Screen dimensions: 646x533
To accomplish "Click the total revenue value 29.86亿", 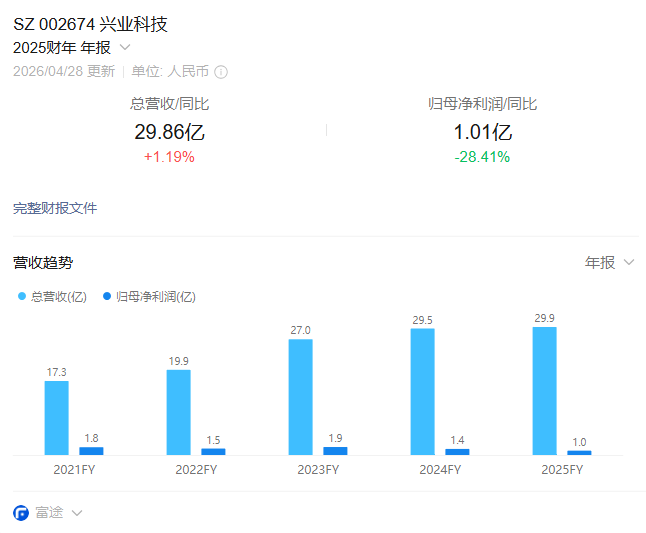I will tap(169, 132).
